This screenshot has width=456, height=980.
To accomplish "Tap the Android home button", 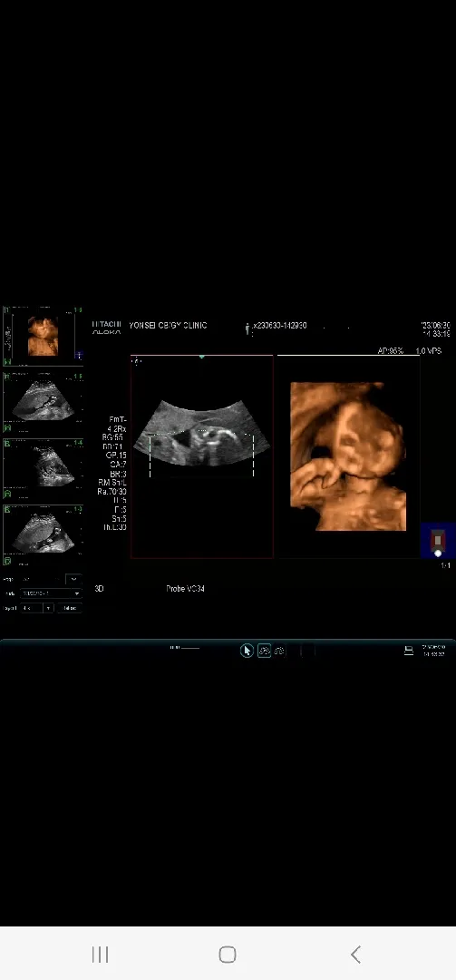I will click(x=228, y=955).
